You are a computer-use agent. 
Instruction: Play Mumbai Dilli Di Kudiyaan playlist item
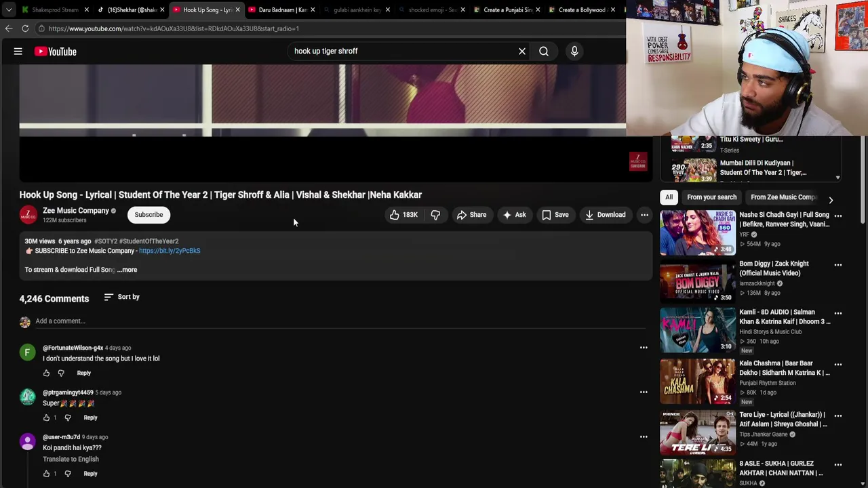pyautogui.click(x=753, y=170)
